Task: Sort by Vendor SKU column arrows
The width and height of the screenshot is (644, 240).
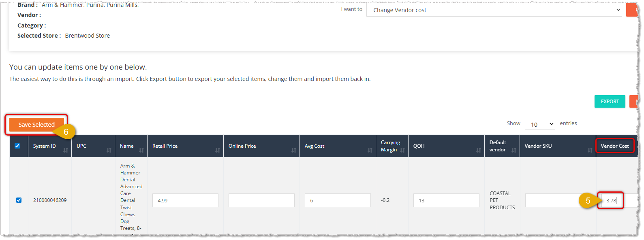Action: pyautogui.click(x=590, y=150)
